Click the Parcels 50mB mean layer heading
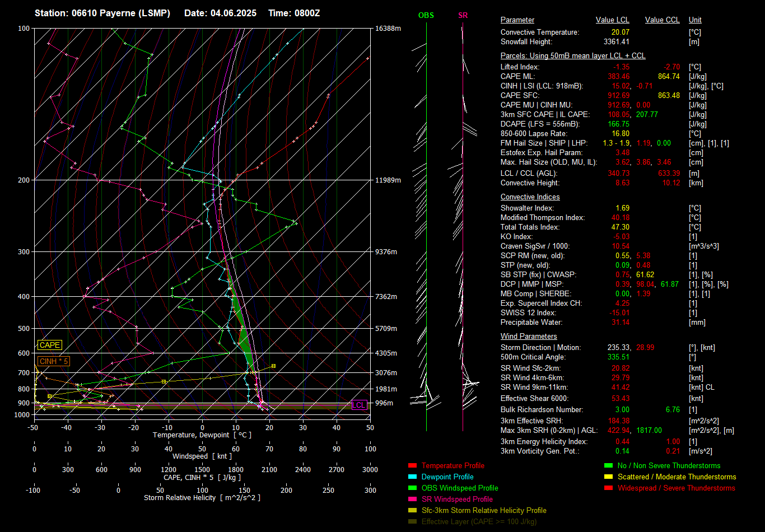Image resolution: width=765 pixels, height=532 pixels. tap(572, 56)
